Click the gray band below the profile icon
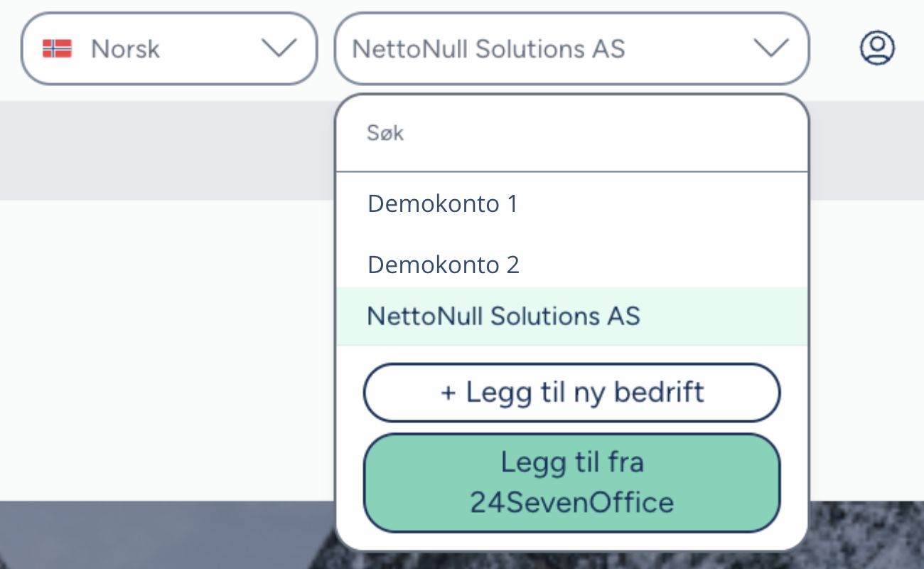 click(x=867, y=149)
